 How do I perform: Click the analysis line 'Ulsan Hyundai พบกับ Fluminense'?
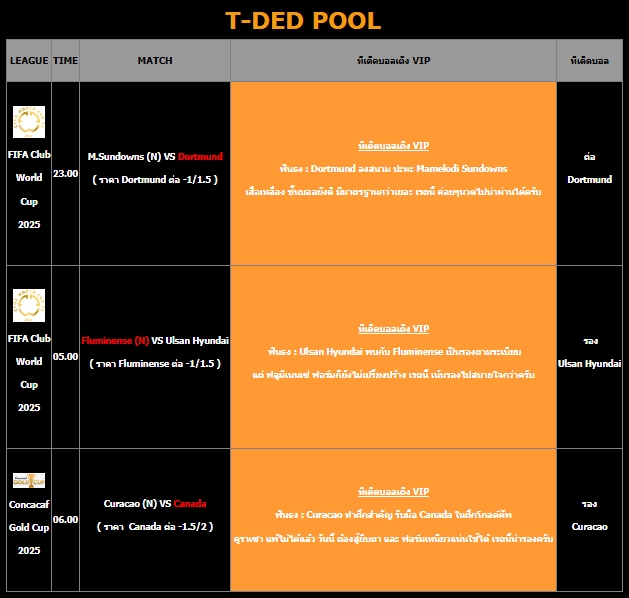(394, 352)
